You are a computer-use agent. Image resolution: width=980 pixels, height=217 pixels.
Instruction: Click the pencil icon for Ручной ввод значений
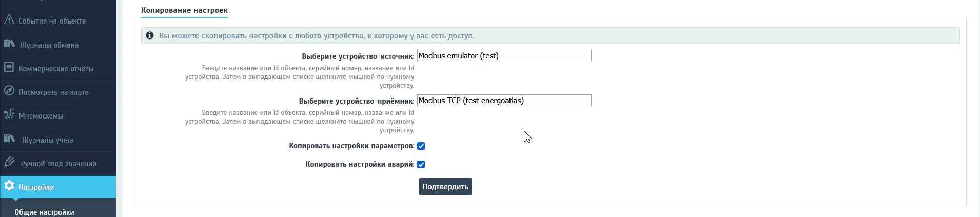pos(9,162)
